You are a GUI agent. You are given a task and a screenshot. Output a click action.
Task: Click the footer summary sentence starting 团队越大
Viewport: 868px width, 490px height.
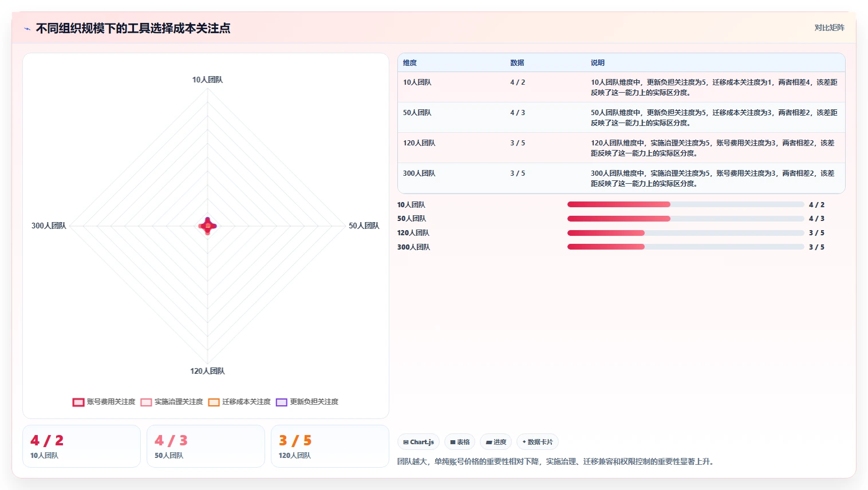tap(557, 461)
